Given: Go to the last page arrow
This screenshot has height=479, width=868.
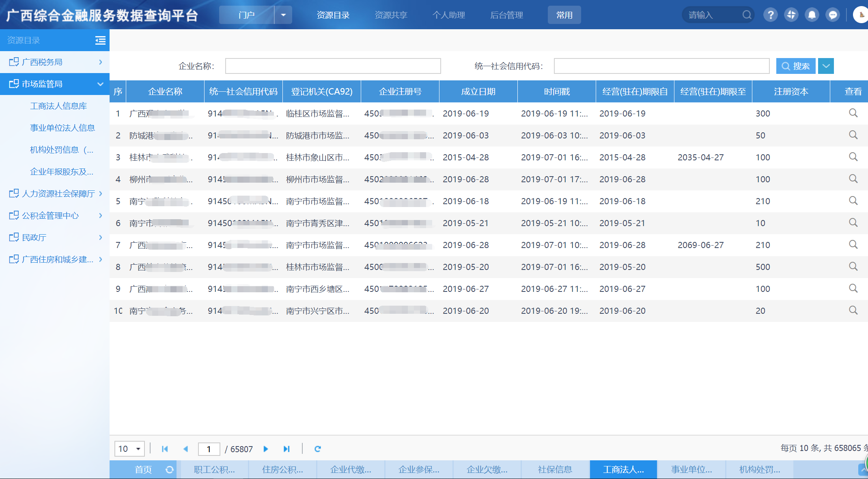Looking at the screenshot, I should tap(286, 449).
